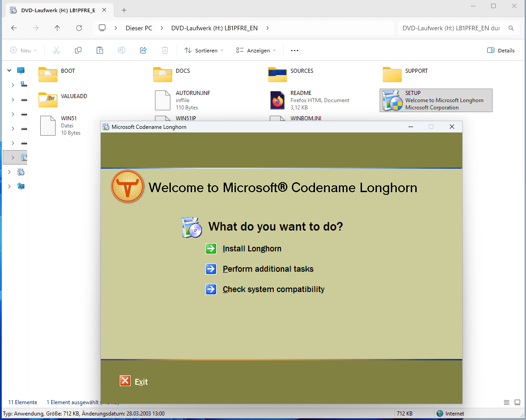The width and height of the screenshot is (526, 420).
Task: Click the Install Longhorn link
Action: click(x=252, y=249)
